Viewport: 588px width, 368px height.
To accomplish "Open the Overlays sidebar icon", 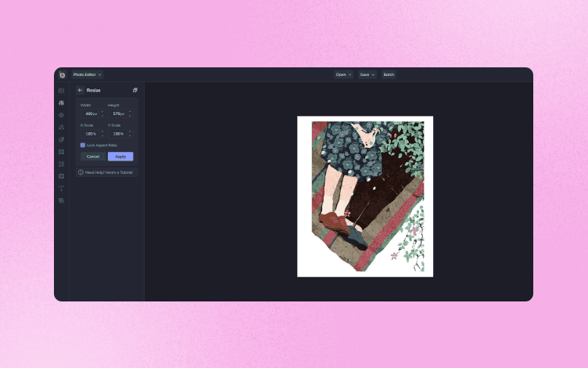I will [62, 176].
